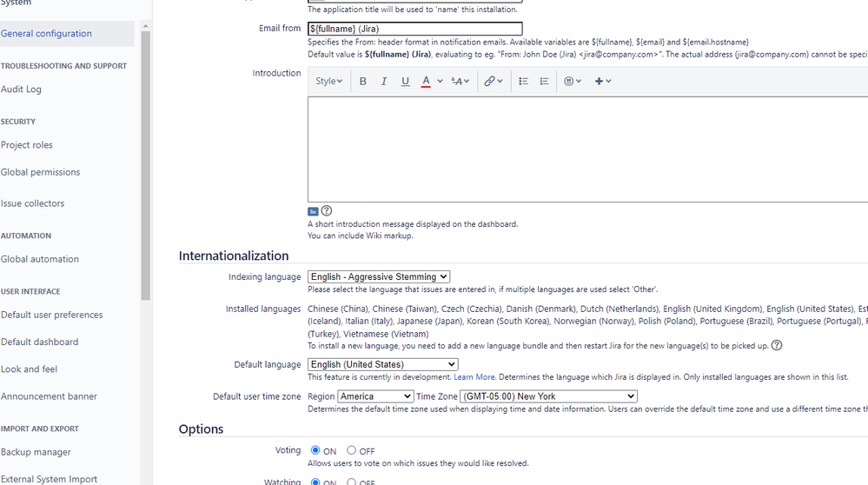Open the plus insert-more menu
Image resolution: width=868 pixels, height=485 pixels.
(603, 82)
